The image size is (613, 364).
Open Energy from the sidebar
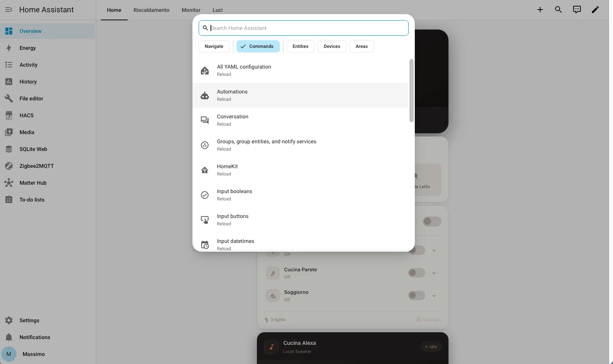(48, 48)
